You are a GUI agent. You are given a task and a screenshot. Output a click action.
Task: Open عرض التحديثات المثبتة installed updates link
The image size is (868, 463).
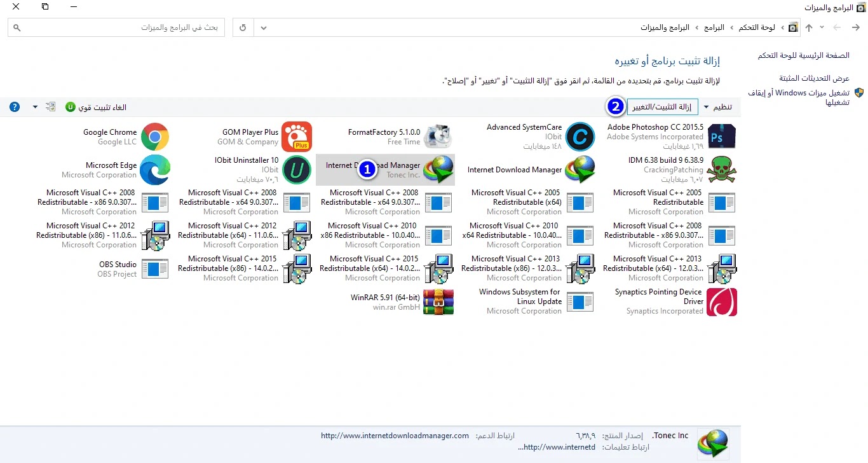click(x=815, y=78)
